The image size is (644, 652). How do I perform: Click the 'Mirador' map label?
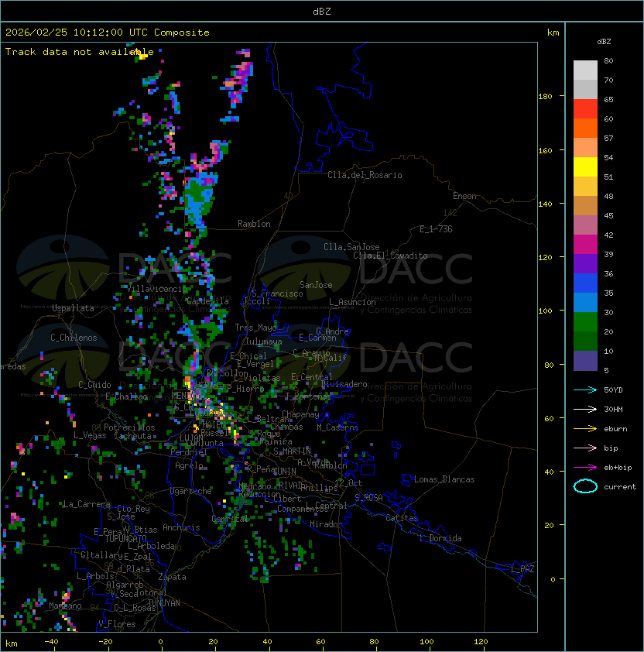[x=327, y=524]
